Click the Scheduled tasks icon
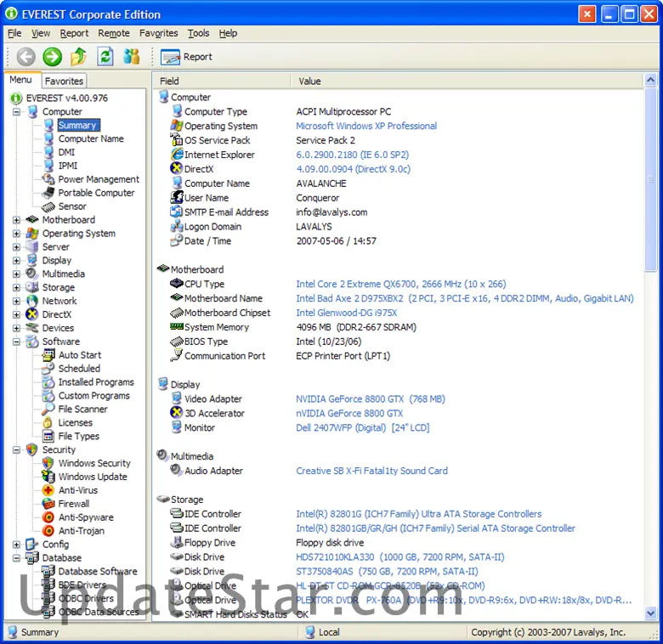This screenshot has height=644, width=663. click(48, 369)
